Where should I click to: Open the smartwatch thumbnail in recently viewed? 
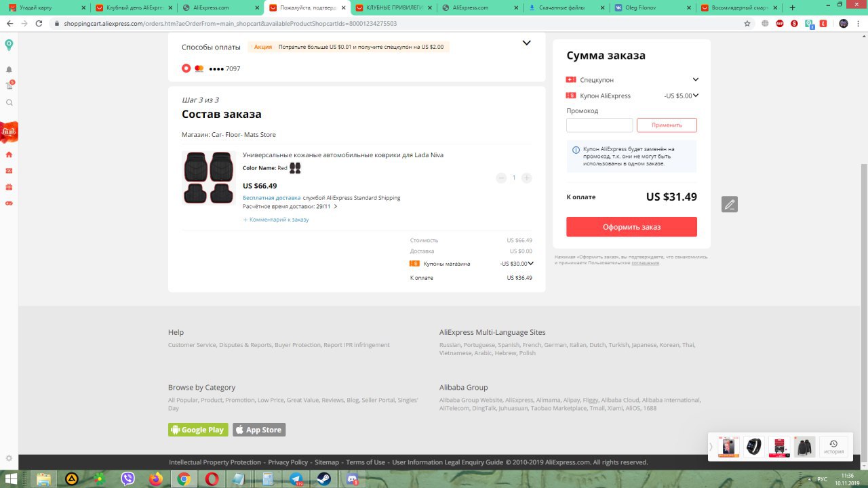(x=753, y=447)
